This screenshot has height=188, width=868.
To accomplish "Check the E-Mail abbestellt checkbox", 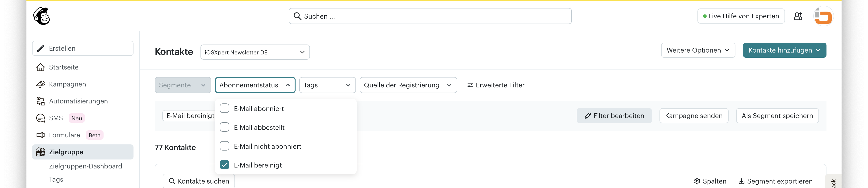I will 224,127.
